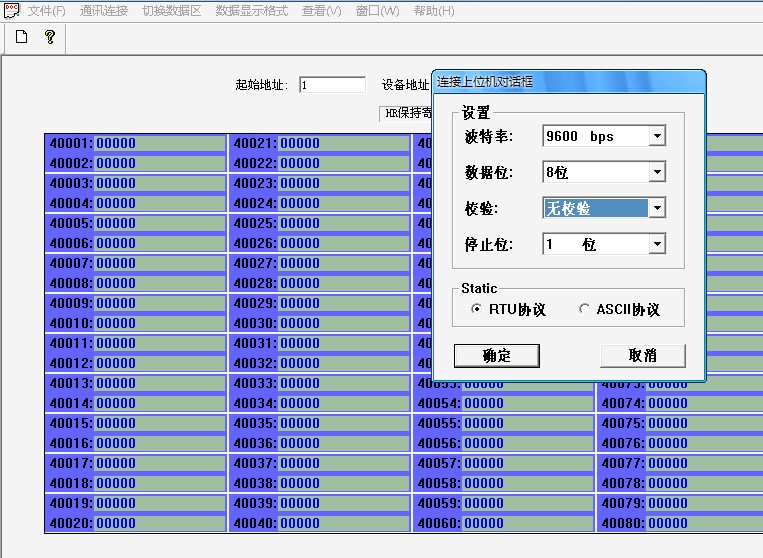Expand the 校验 parity dropdown
This screenshot has height=558, width=763.
click(x=657, y=208)
